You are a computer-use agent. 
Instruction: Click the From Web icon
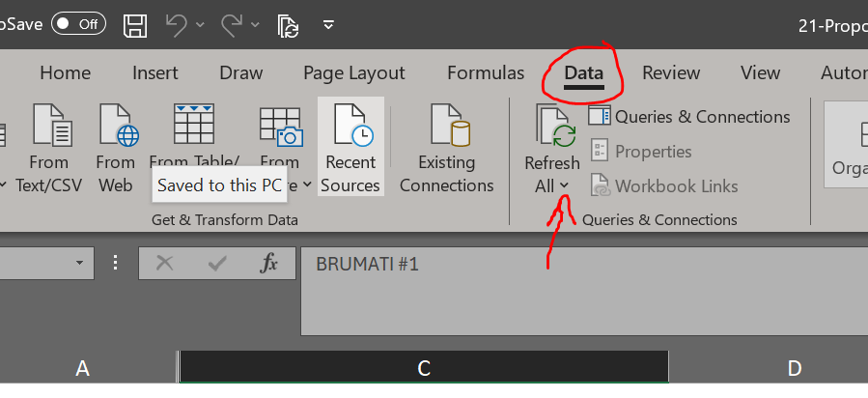(x=116, y=145)
